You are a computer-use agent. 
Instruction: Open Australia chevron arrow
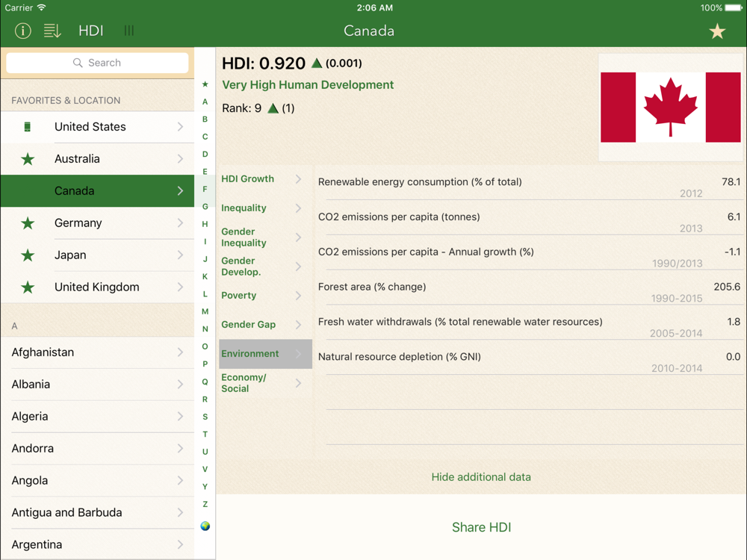pyautogui.click(x=180, y=158)
